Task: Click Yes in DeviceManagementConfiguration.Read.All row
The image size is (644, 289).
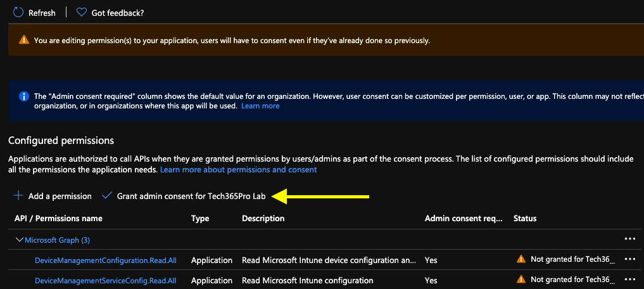Action: pos(431,260)
